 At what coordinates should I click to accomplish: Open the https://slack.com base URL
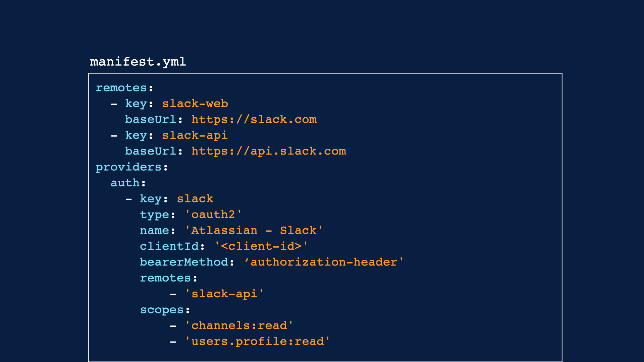coord(254,120)
